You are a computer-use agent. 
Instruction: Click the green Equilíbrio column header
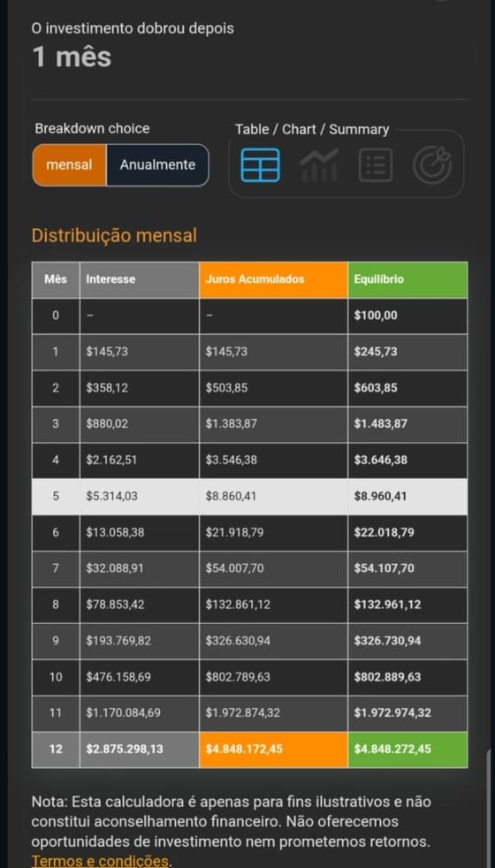pos(407,279)
